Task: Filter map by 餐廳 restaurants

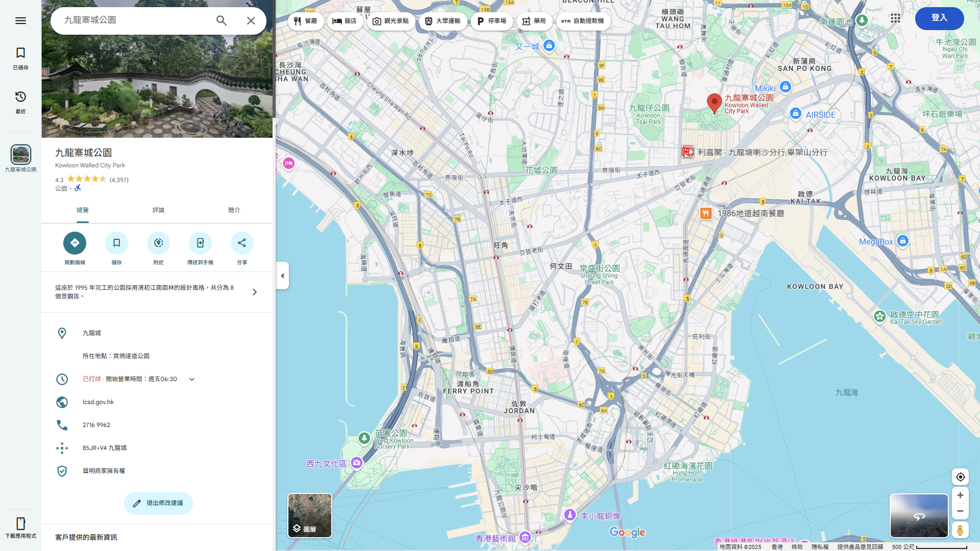Action: coord(305,21)
